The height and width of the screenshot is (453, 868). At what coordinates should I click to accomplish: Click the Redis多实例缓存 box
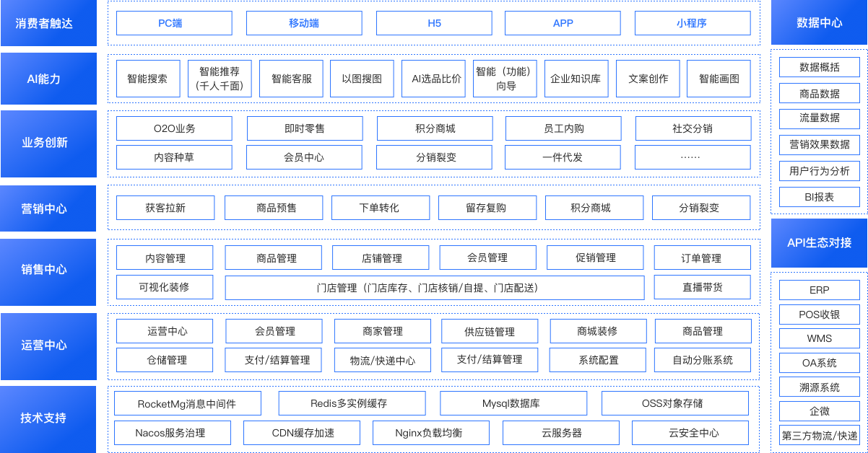[x=352, y=403]
